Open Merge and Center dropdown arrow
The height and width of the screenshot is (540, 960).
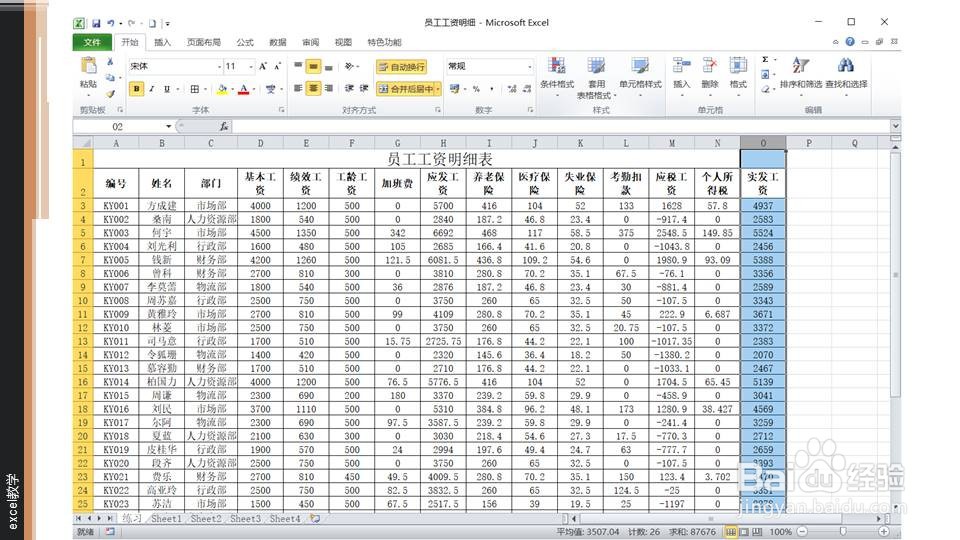pos(438,89)
